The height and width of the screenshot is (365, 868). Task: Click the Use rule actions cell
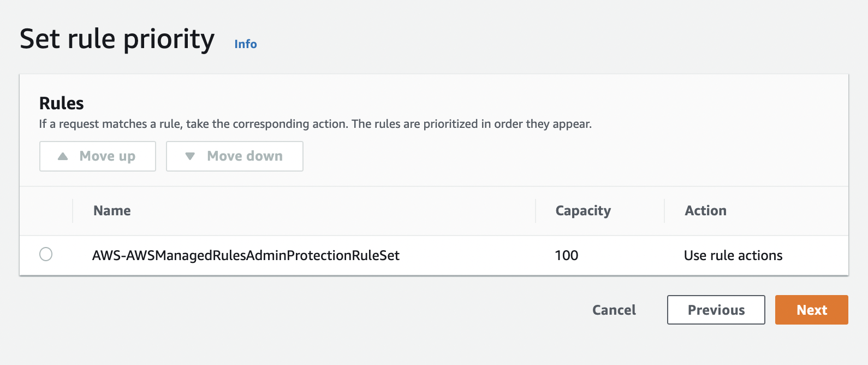click(733, 255)
